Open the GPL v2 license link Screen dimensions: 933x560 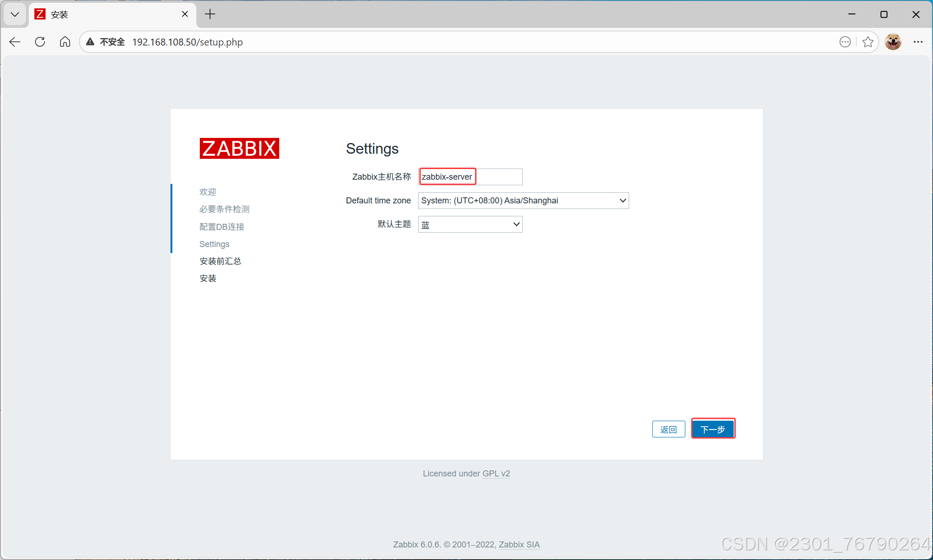496,474
